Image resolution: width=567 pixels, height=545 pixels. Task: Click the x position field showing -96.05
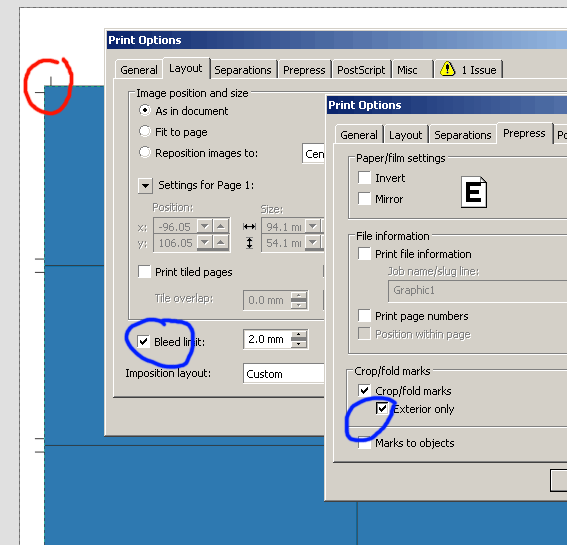pyautogui.click(x=175, y=227)
